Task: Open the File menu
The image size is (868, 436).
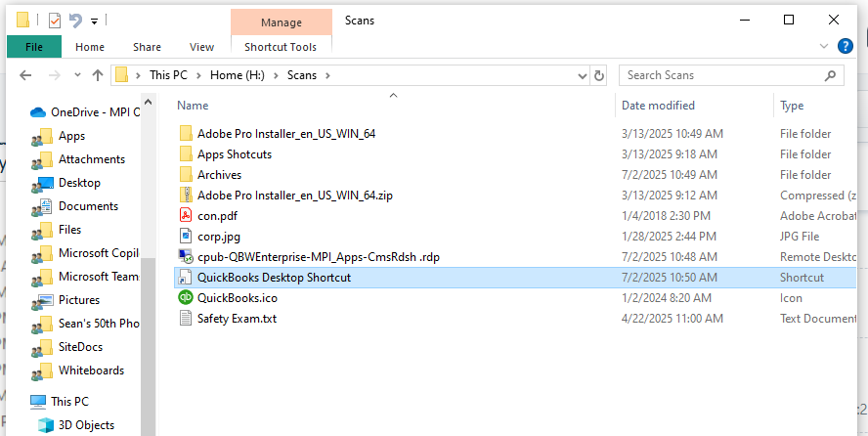Action: pyautogui.click(x=34, y=47)
